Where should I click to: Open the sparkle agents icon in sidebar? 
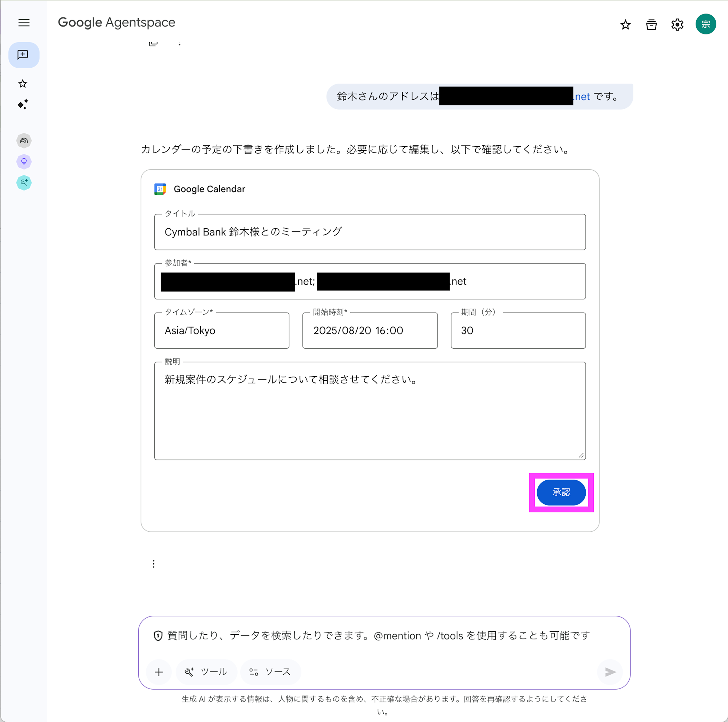23,104
